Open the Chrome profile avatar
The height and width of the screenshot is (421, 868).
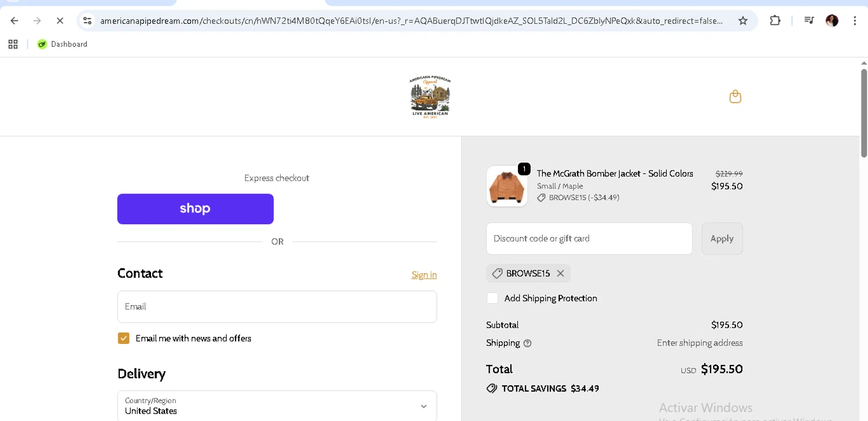832,21
